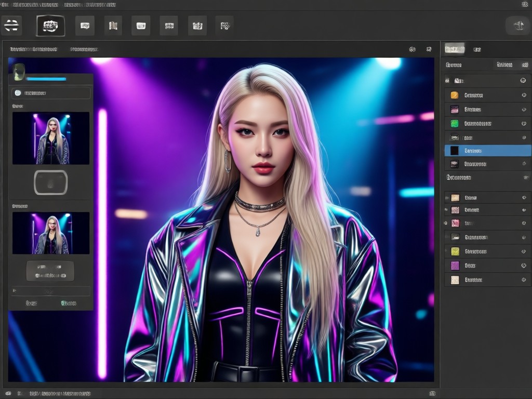Click the label on the right panel header row

[x=453, y=65]
